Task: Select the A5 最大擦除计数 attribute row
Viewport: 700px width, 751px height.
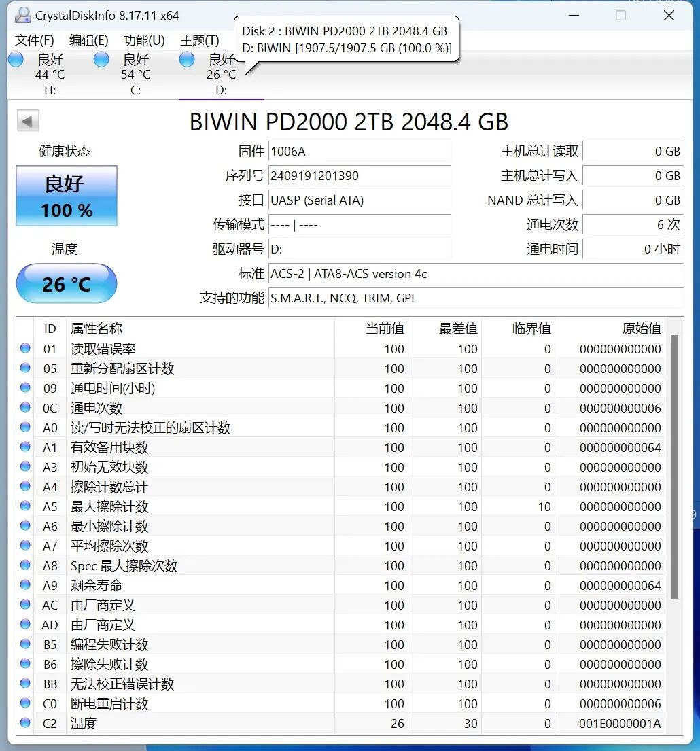Action: coord(204,506)
